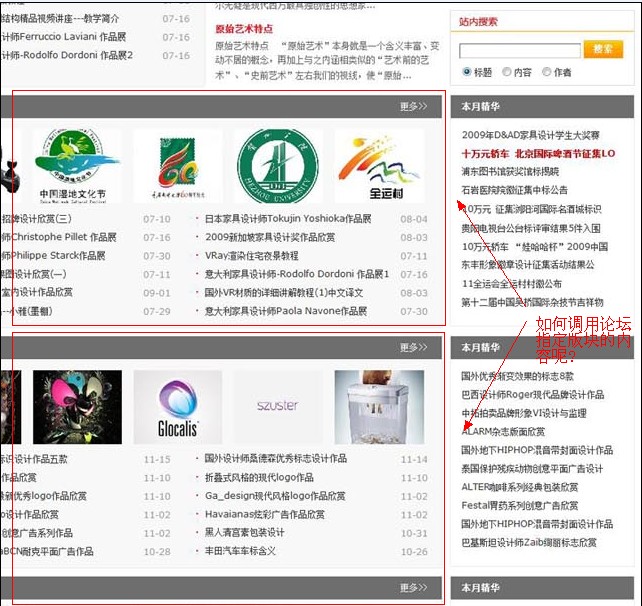Open red 十万元轿车 北京国际啤酒节征集LO link
This screenshot has height=606, width=642.
pyautogui.click(x=538, y=154)
